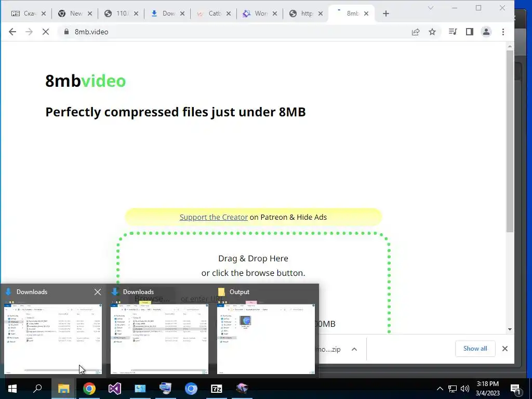
Task: Stop loading the 8mb.video page
Action: 46,32
